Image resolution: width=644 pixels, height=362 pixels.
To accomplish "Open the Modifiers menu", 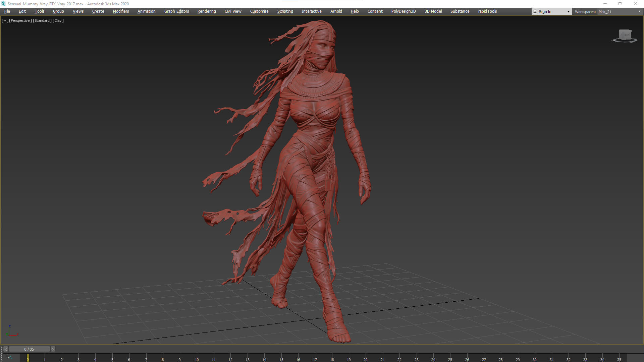I will pyautogui.click(x=121, y=11).
